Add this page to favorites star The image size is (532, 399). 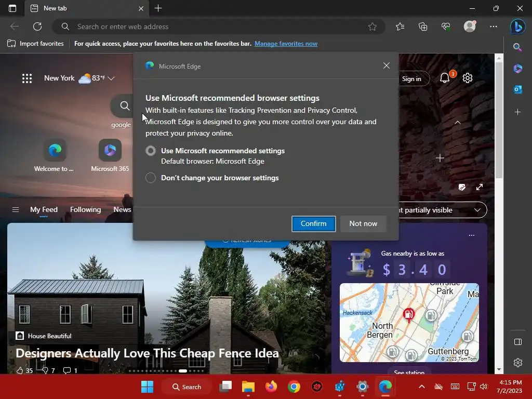click(372, 26)
